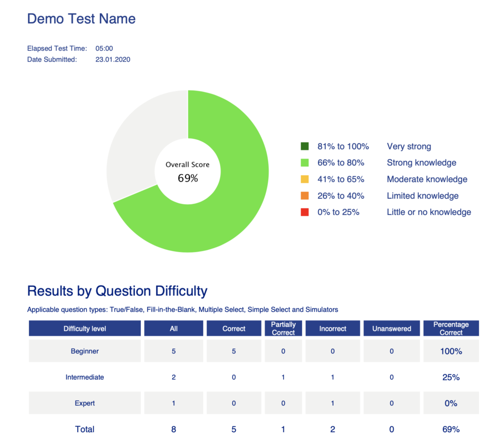Screen dimensions: 504x441
Task: Click the light green Strong knowledge swatch
Action: click(304, 163)
